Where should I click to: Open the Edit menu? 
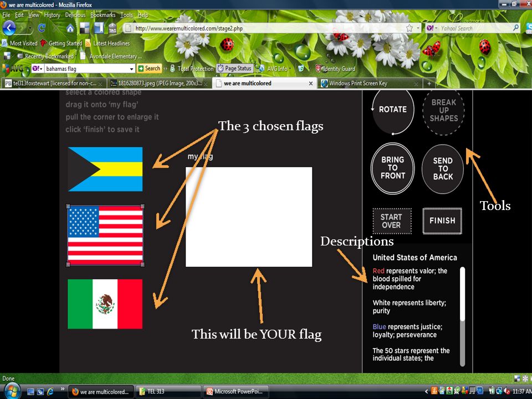pyautogui.click(x=19, y=15)
